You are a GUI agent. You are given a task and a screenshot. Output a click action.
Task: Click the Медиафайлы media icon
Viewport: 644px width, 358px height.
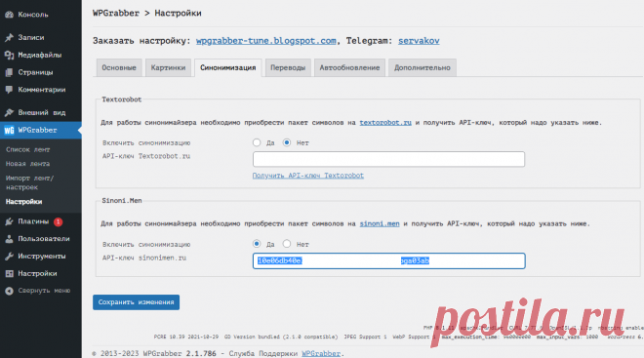coord(9,55)
